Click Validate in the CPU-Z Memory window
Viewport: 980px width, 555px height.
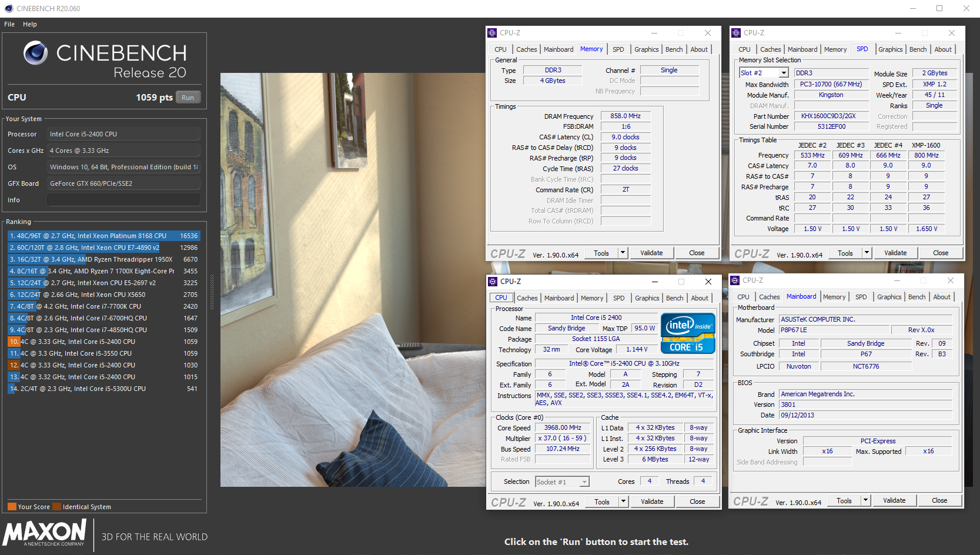pyautogui.click(x=651, y=253)
